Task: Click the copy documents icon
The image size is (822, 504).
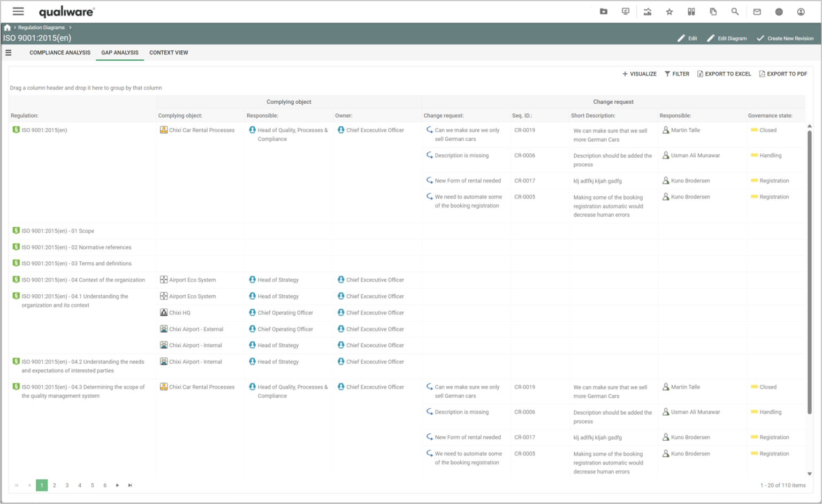Action: coord(713,11)
